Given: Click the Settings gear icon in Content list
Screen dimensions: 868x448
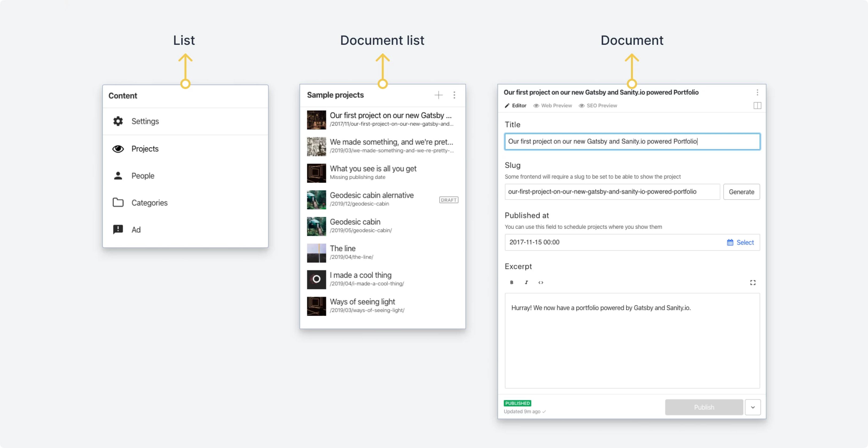Looking at the screenshot, I should pyautogui.click(x=118, y=121).
